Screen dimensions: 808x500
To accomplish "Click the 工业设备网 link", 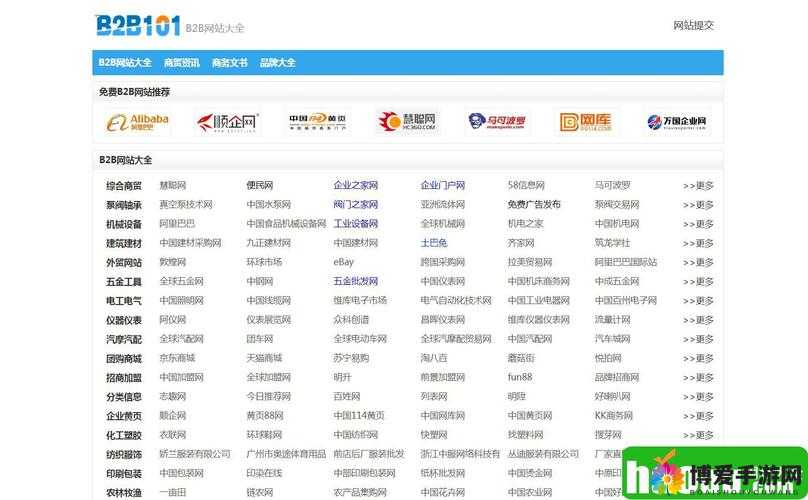I will [356, 224].
